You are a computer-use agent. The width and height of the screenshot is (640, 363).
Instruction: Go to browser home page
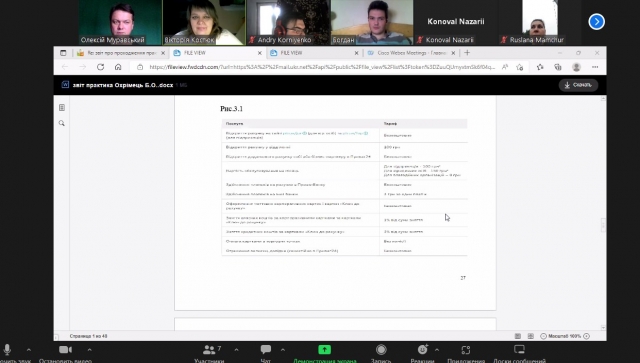point(118,67)
